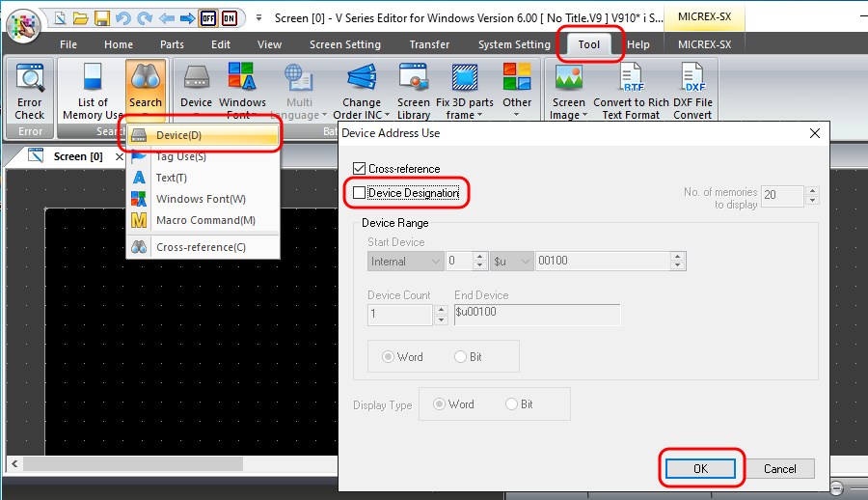Uncheck the Cross-reference checkbox

(x=360, y=169)
